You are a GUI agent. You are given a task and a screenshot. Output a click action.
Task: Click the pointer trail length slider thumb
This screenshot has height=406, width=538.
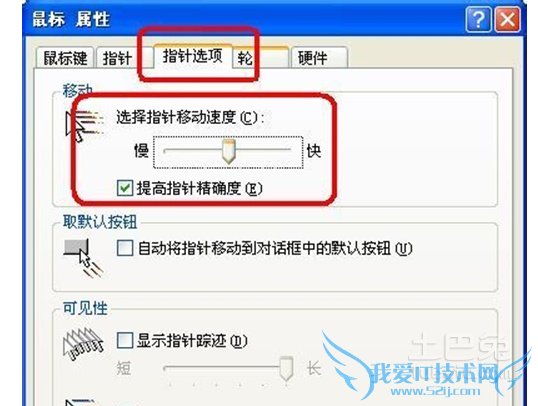coord(285,369)
